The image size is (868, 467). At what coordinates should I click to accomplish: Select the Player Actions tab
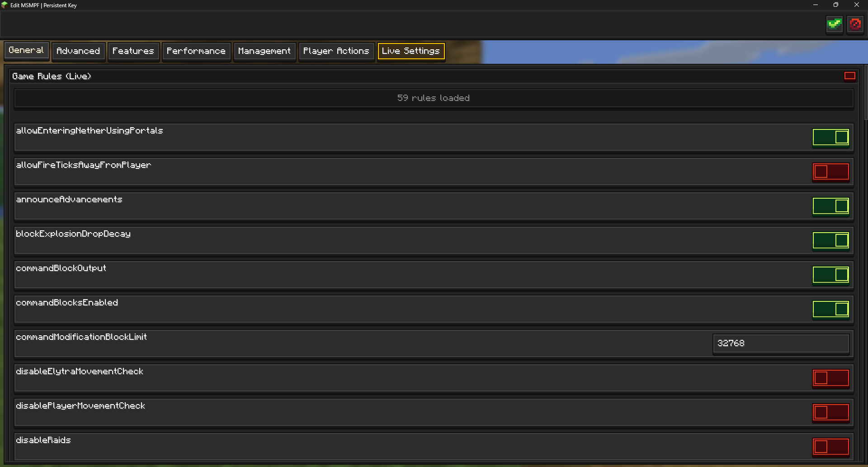tap(336, 51)
